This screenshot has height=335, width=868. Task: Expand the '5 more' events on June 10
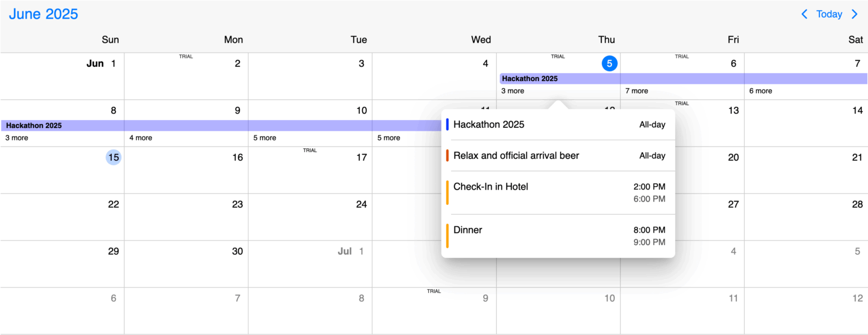pyautogui.click(x=264, y=138)
